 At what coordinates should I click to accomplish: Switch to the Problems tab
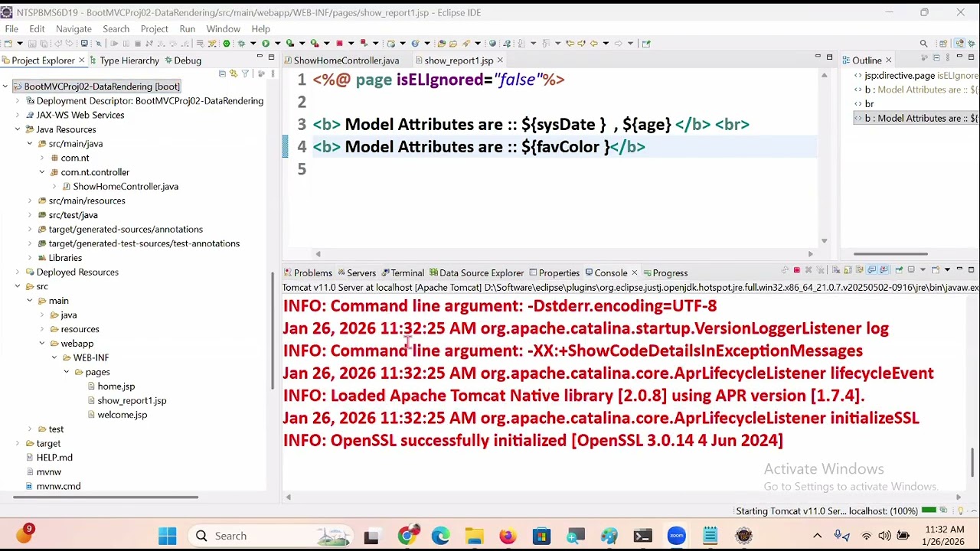(x=308, y=272)
